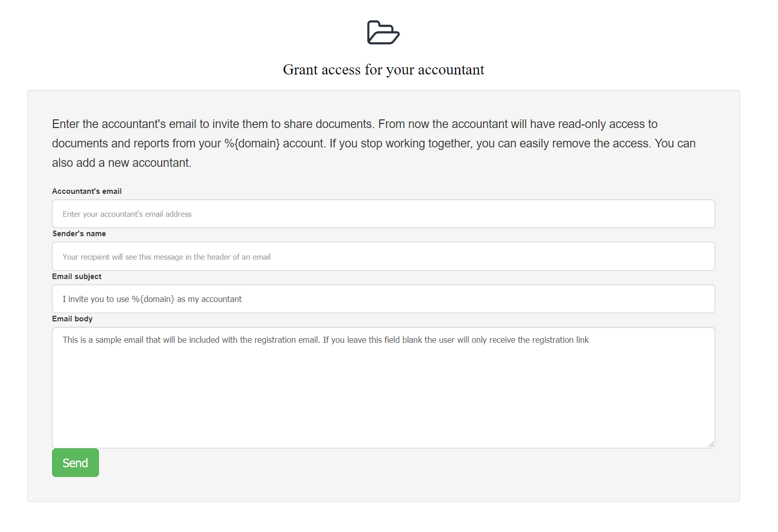Click the 'Sender's name' label
This screenshot has height=532, width=778.
click(x=79, y=234)
